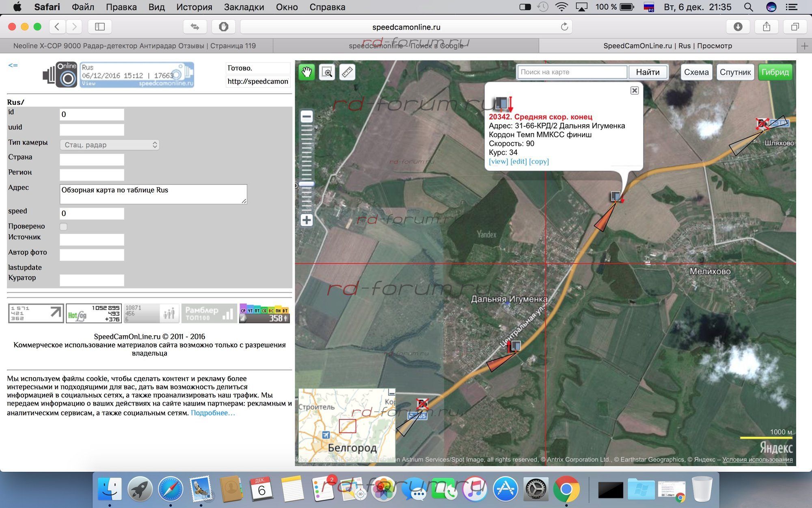Click the [edit] link in popup

pos(518,161)
